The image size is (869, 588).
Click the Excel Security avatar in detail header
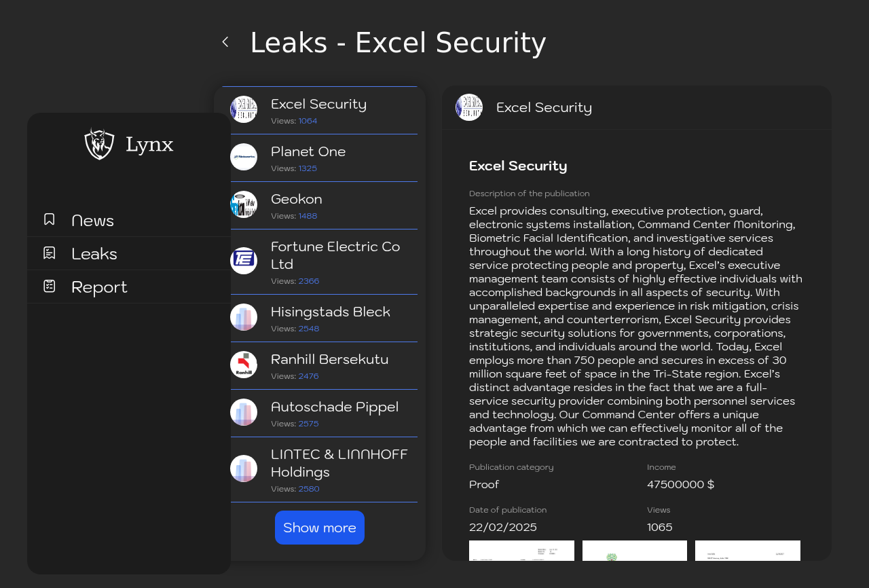(x=469, y=107)
